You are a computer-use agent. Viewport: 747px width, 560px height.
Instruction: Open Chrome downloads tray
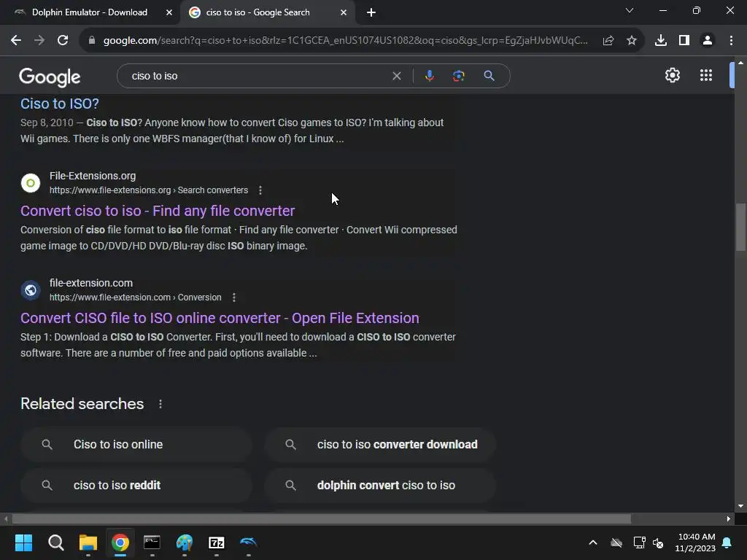click(x=660, y=41)
